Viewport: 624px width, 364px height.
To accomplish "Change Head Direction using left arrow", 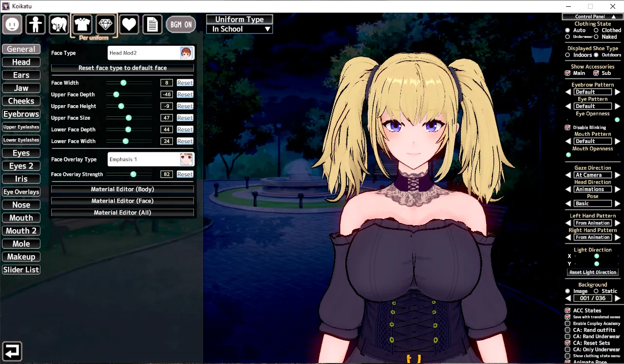I will (x=568, y=189).
